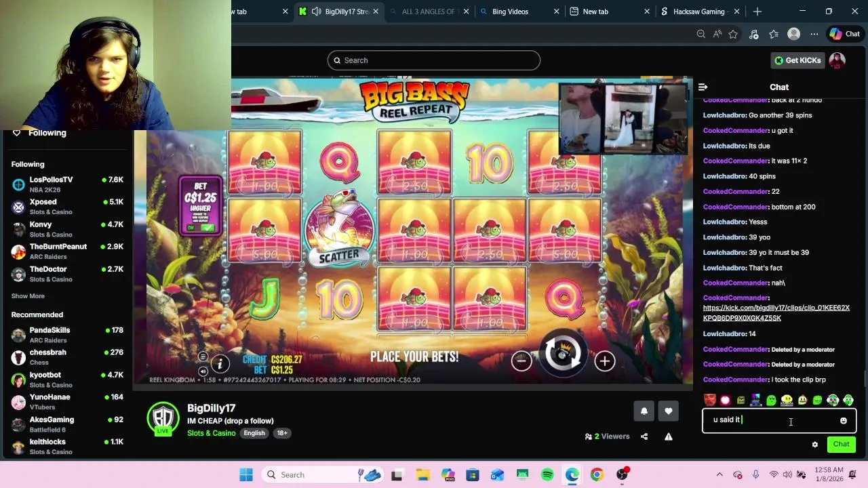Open PandaSkills recommended channel
The height and width of the screenshot is (488, 868).
(67, 335)
